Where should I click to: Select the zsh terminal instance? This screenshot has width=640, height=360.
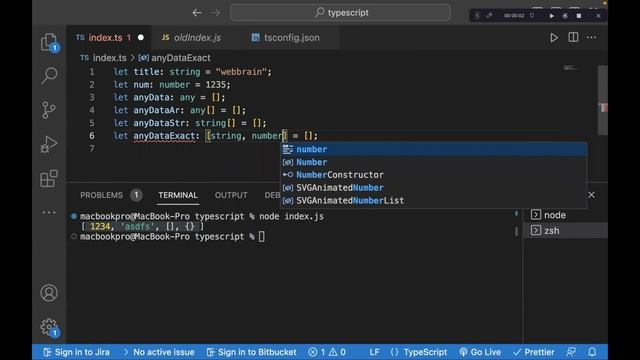click(565, 231)
